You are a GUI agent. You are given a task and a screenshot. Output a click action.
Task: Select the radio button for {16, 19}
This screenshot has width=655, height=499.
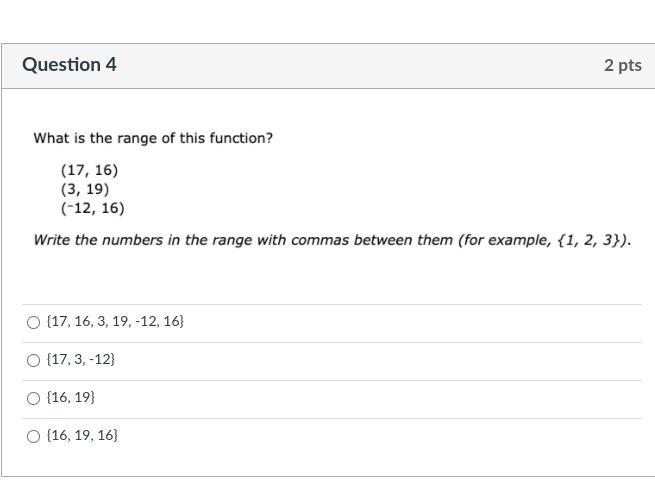(33, 398)
